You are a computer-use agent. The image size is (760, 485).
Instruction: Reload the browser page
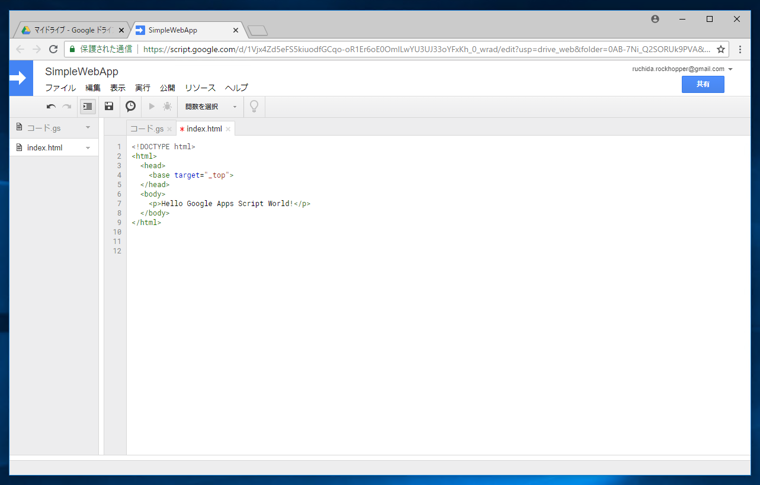(x=53, y=49)
